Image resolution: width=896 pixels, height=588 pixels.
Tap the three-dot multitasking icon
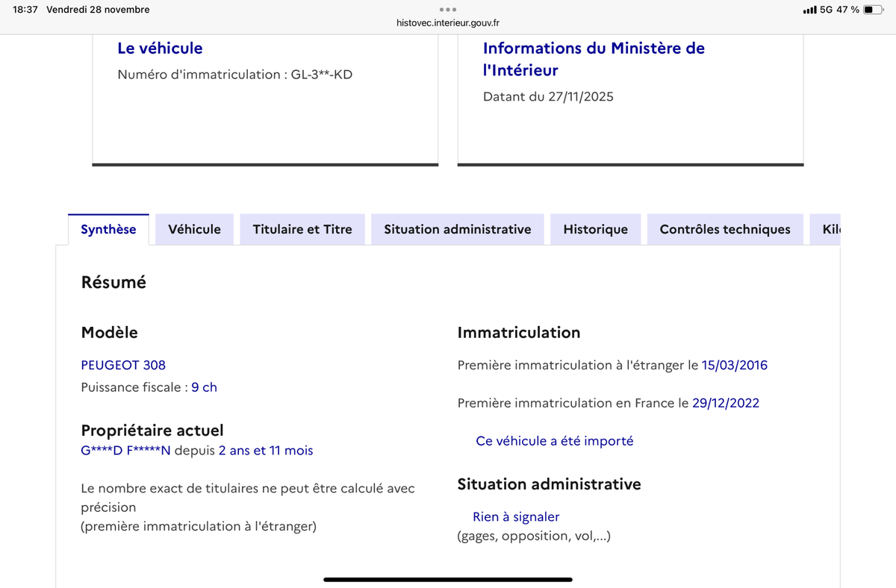[448, 9]
